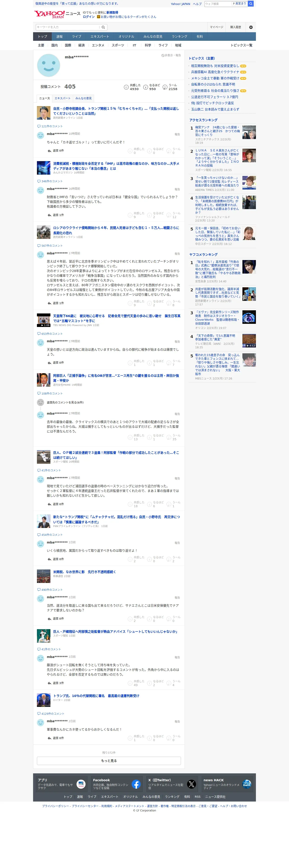Toggle 共感した on the IMF comment
This screenshot has height=868, width=289.
(136, 215)
